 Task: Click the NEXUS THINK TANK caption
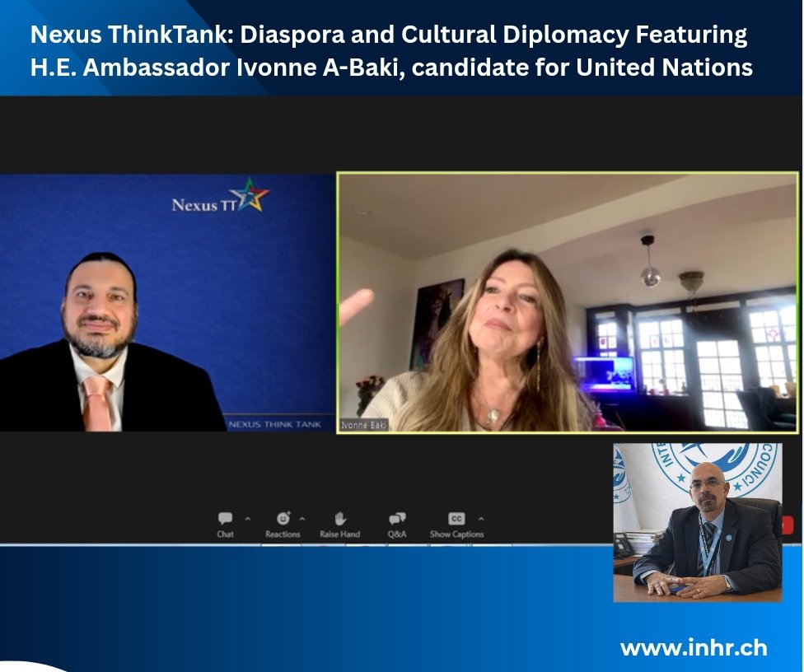click(x=275, y=424)
